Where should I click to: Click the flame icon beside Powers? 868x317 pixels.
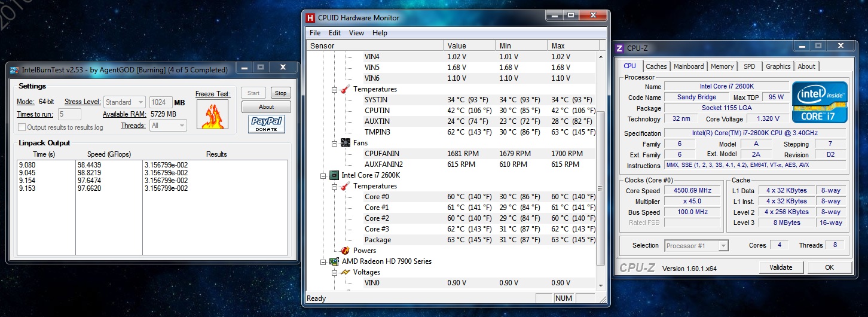click(x=345, y=251)
